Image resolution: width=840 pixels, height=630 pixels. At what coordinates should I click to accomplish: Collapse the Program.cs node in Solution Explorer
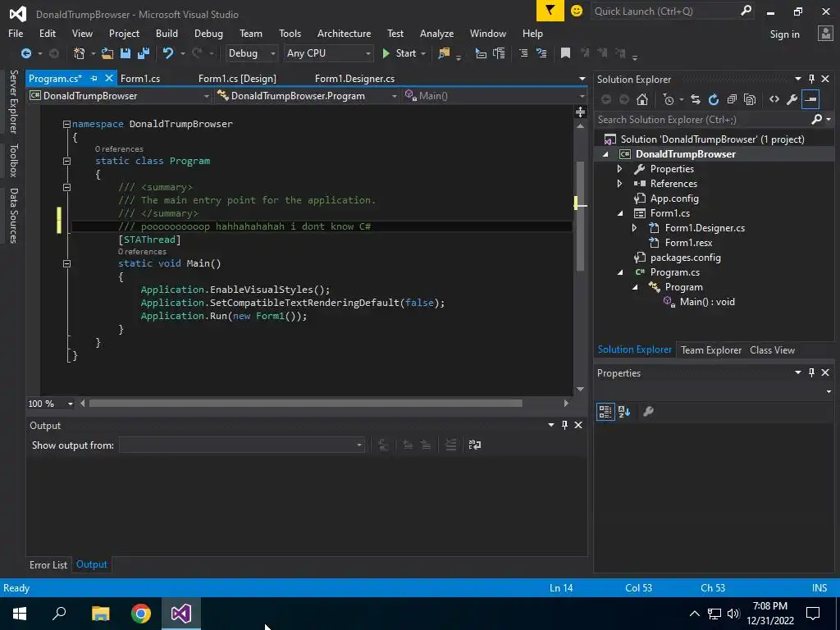pyautogui.click(x=621, y=272)
